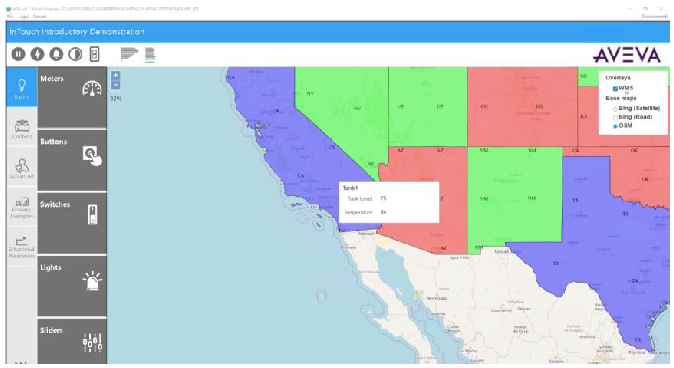Image resolution: width=674 pixels, height=368 pixels.
Task: Click the beacon icon on Lights tile
Action: click(92, 281)
